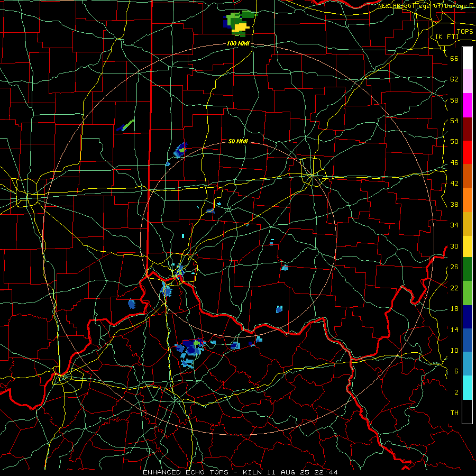Image resolution: width=476 pixels, height=476 pixels.
Task: Click the '62' legend value
Action: tap(454, 79)
